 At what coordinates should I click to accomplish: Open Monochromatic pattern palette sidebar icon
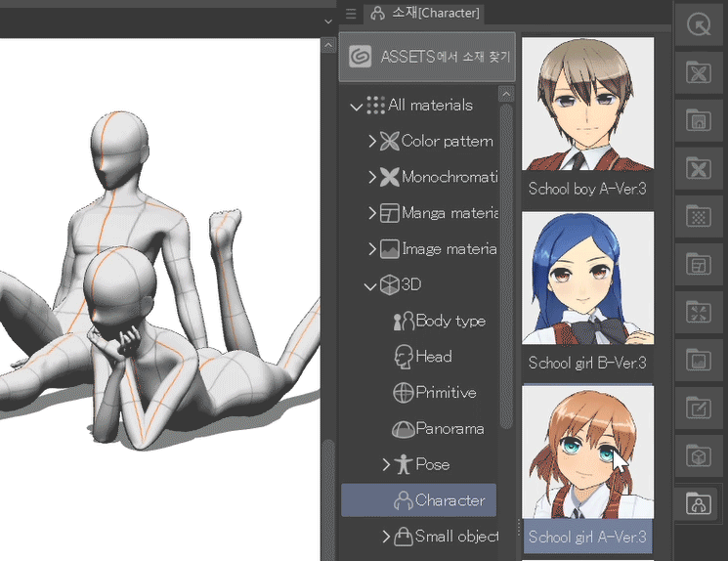coord(699,168)
